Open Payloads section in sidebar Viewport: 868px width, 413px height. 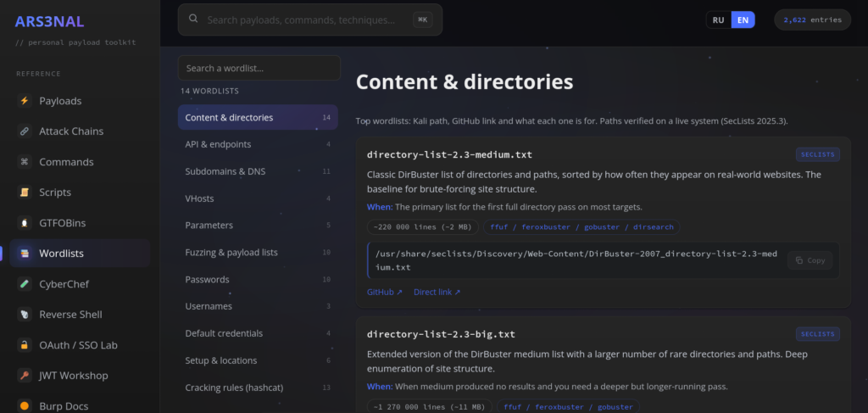tap(80, 101)
